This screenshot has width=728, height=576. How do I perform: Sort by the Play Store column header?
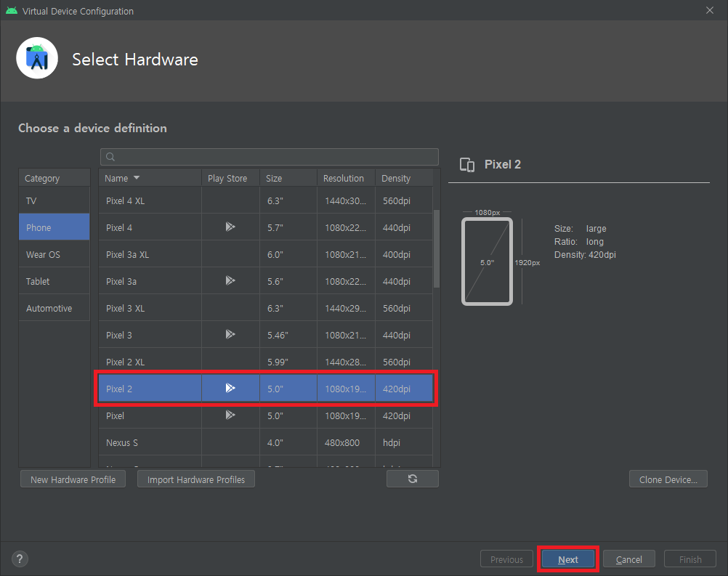[231, 178]
